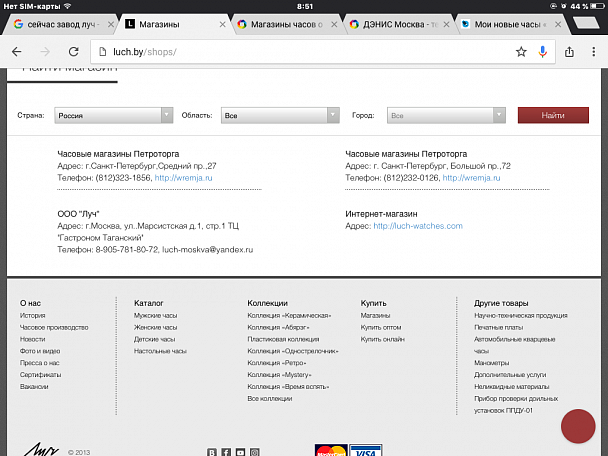Open footer link Новости
This screenshot has width=608, height=456.
[33, 339]
